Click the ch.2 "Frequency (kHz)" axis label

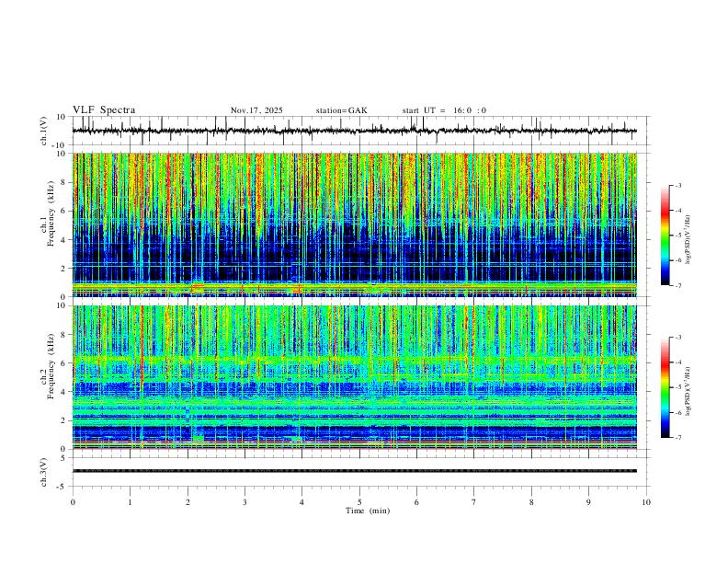[x=51, y=366]
